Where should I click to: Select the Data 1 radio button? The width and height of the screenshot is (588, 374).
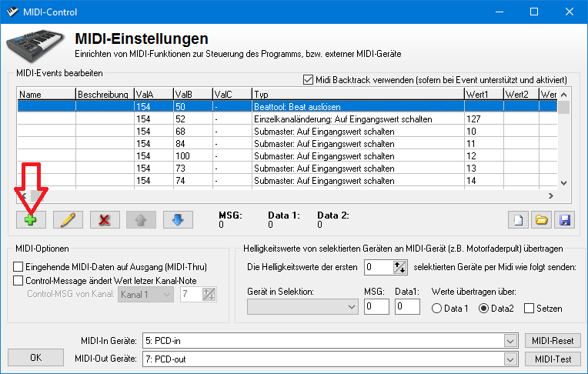tap(437, 309)
